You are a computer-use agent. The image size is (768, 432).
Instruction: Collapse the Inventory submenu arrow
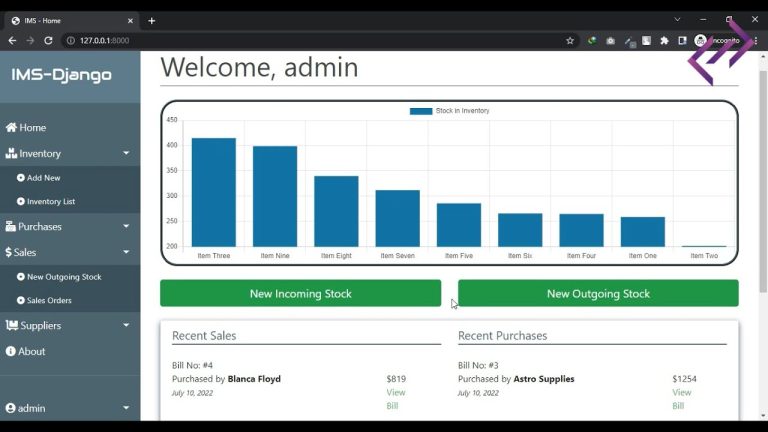(126, 154)
